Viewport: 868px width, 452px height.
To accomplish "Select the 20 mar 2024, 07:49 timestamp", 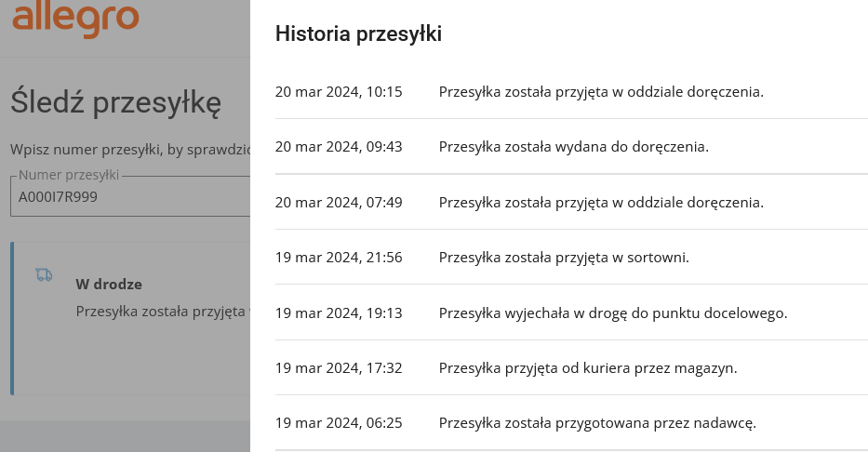I will (x=339, y=202).
